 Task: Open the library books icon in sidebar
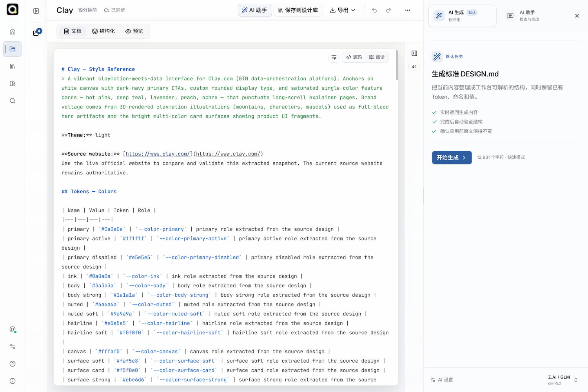pos(13,66)
